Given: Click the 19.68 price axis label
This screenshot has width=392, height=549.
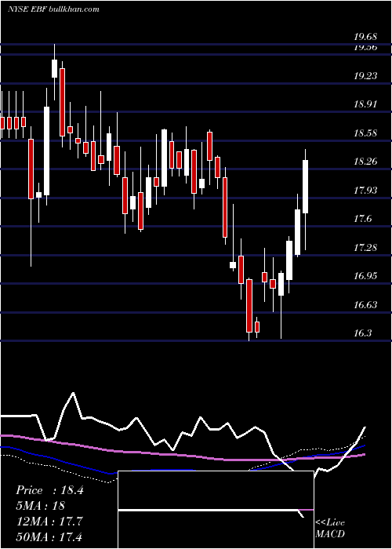Looking at the screenshot, I should tap(365, 37).
